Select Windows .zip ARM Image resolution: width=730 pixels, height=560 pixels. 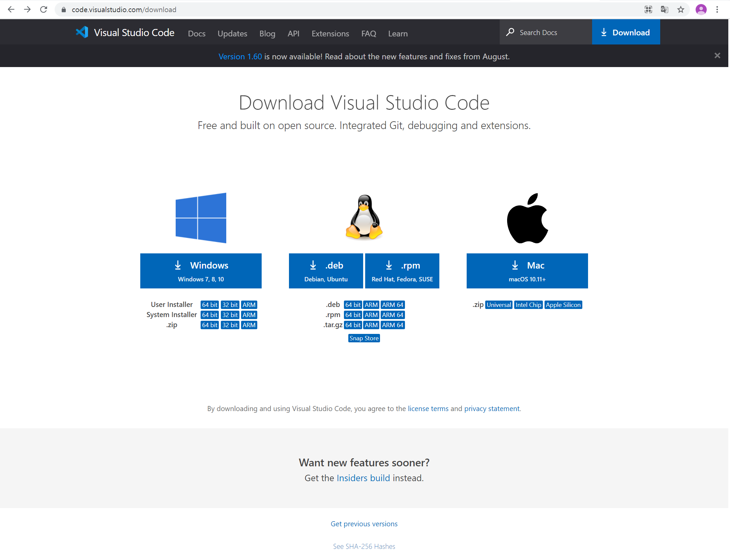[x=249, y=325]
